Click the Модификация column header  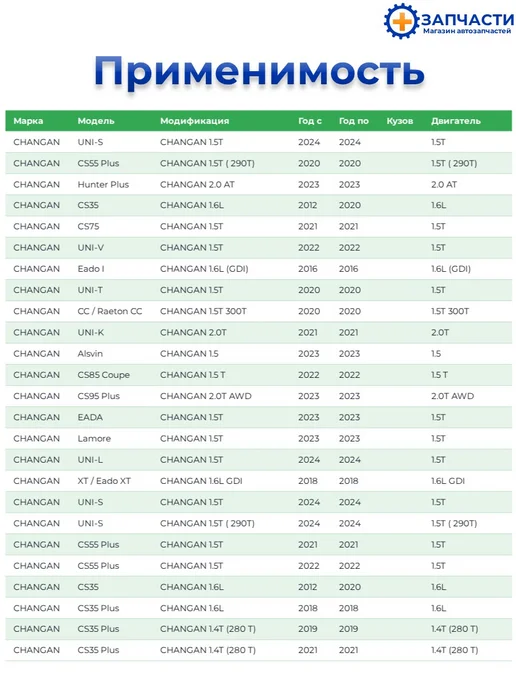(194, 121)
